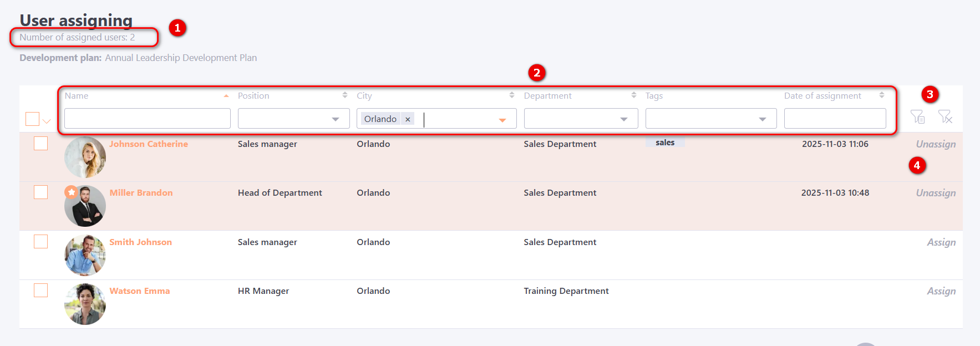Sort by City column arrows
Screen dimensions: 980x346
[511, 95]
